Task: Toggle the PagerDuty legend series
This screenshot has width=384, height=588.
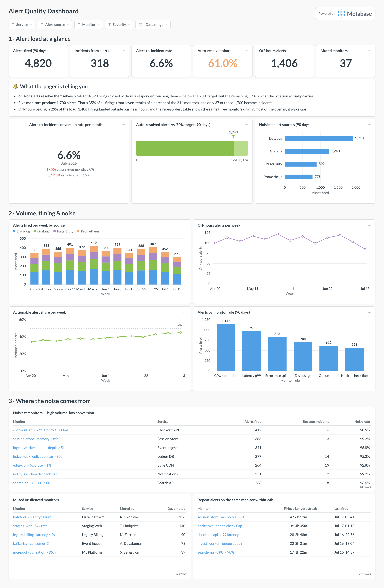Action: coord(63,231)
